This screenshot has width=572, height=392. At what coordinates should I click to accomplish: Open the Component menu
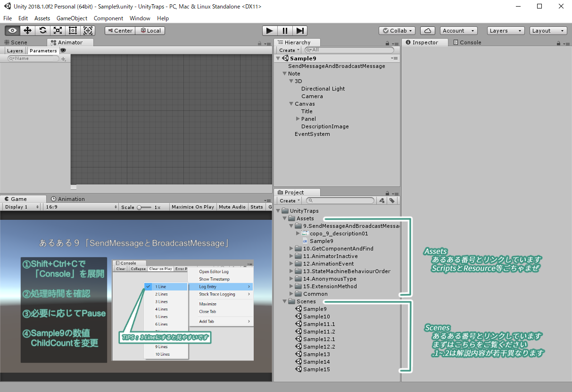coord(108,18)
